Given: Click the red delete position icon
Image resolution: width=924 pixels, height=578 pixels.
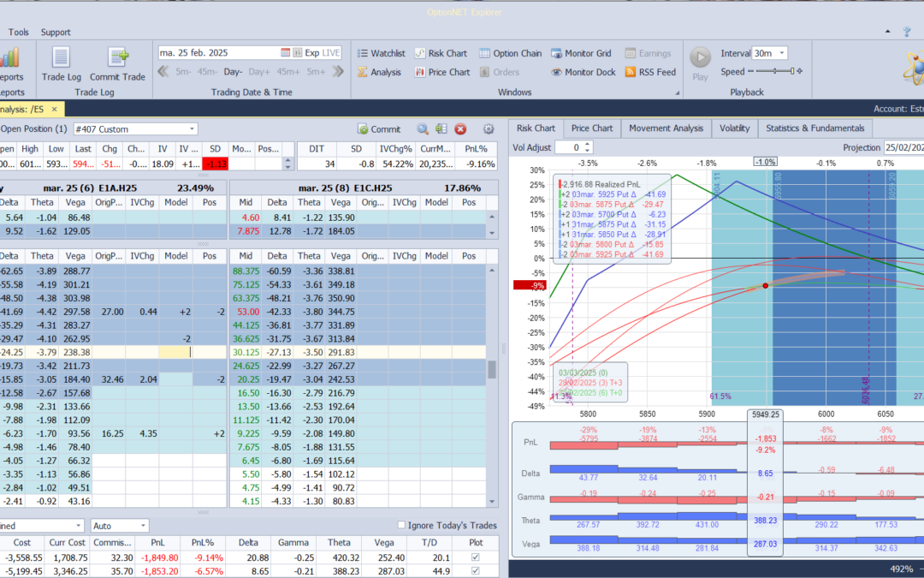Looking at the screenshot, I should 460,129.
